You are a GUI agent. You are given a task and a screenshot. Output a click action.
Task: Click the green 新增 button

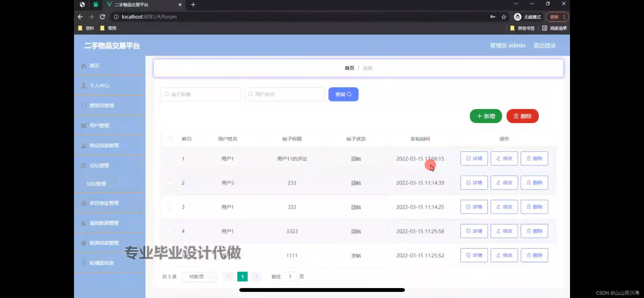pyautogui.click(x=486, y=116)
